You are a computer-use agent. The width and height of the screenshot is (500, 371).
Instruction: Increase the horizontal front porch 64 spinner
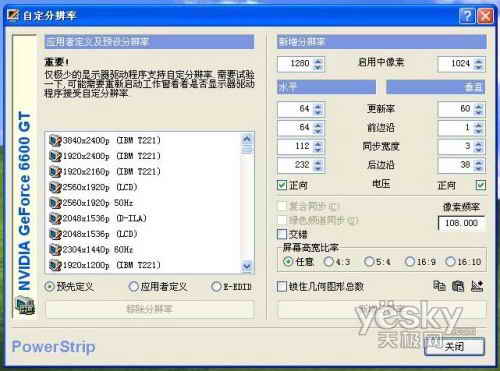(318, 125)
